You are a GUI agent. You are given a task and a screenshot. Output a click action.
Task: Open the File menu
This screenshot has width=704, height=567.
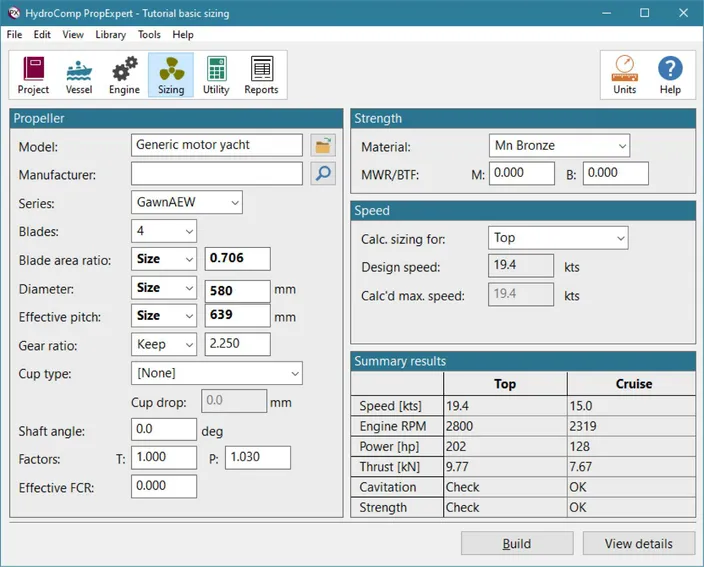point(14,35)
